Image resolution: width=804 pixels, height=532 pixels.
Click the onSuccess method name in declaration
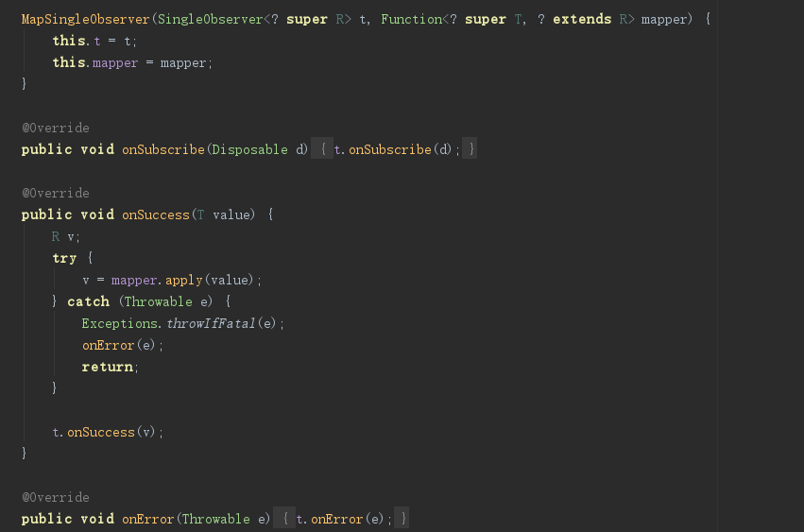[156, 215]
